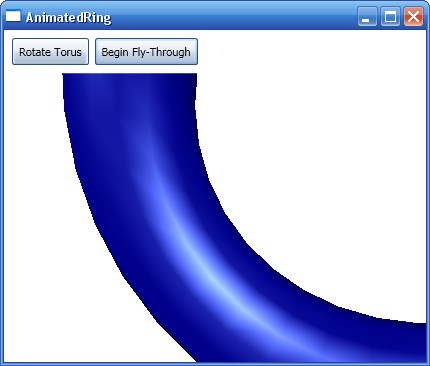The image size is (430, 366).
Task: Start the Begin Fly-Through animation
Action: click(x=146, y=52)
